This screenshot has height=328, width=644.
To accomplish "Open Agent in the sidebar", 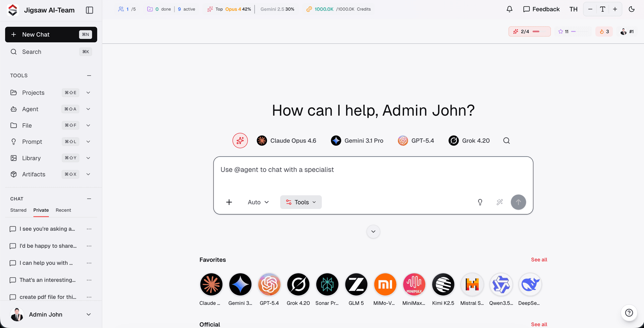I will tap(30, 109).
